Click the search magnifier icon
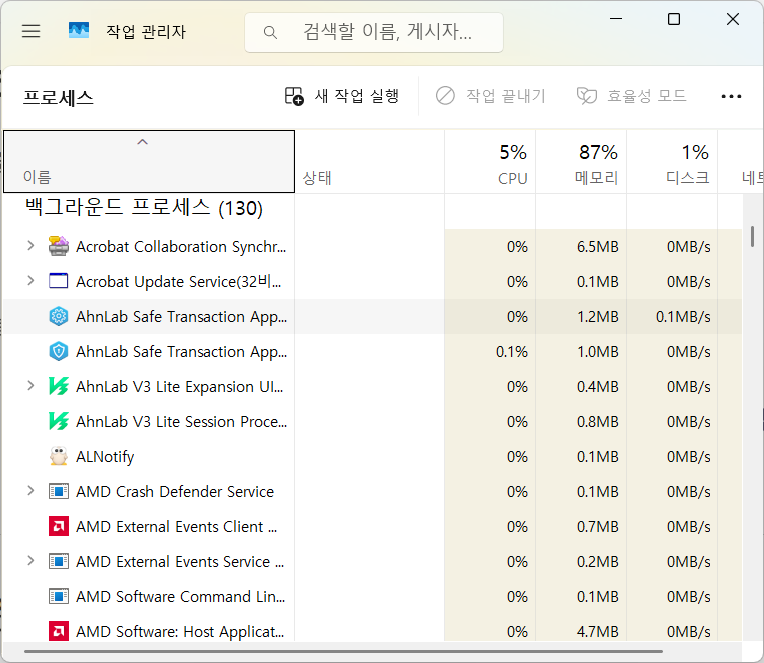This screenshot has height=663, width=764. pyautogui.click(x=270, y=33)
